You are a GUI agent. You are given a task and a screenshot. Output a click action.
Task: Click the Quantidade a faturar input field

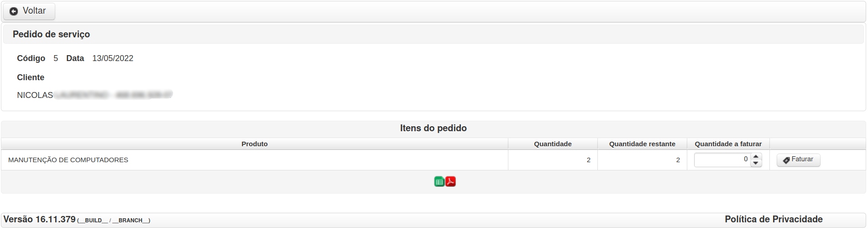coord(722,159)
